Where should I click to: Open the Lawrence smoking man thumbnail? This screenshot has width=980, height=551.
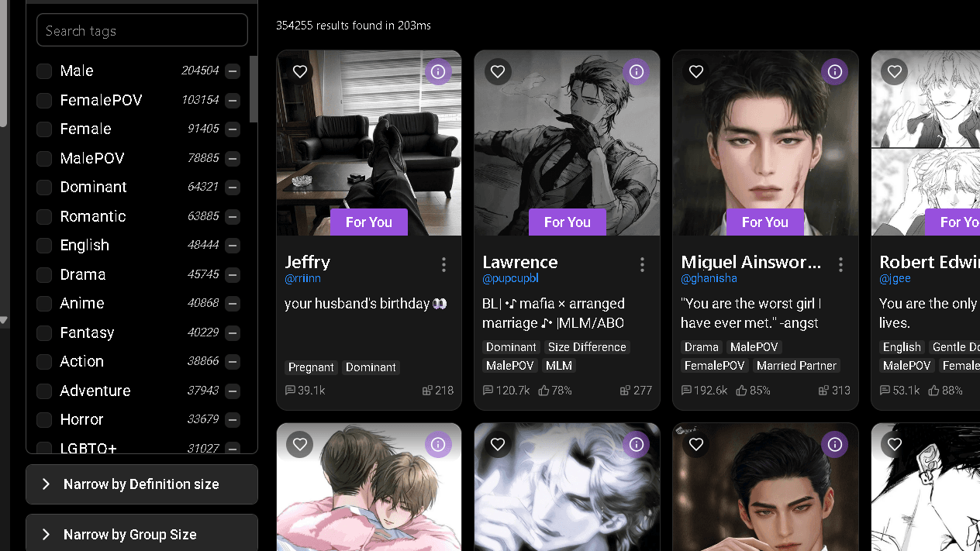[x=567, y=143]
